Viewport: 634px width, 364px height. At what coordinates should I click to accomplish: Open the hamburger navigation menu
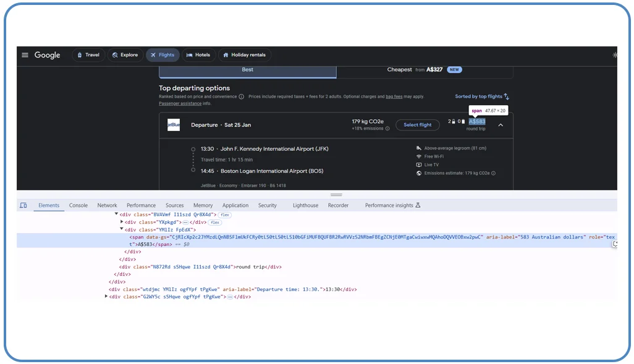click(x=25, y=55)
